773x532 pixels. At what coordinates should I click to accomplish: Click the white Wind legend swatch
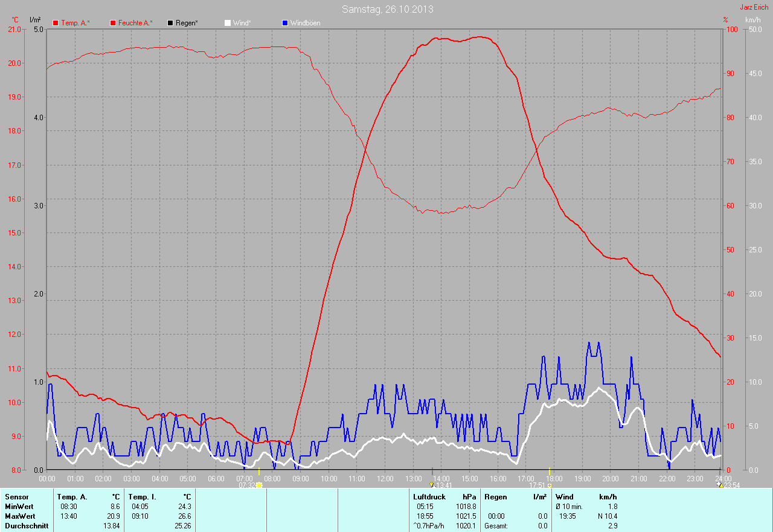pos(227,23)
